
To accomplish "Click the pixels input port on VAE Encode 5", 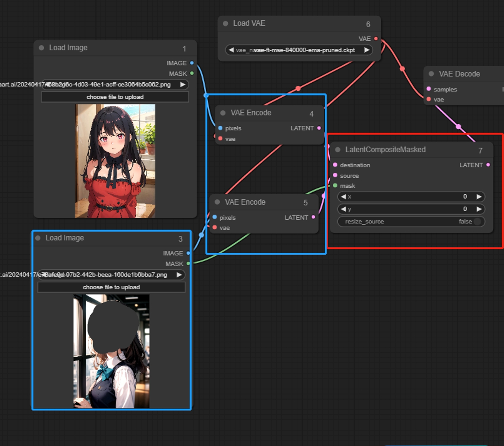I will (215, 217).
